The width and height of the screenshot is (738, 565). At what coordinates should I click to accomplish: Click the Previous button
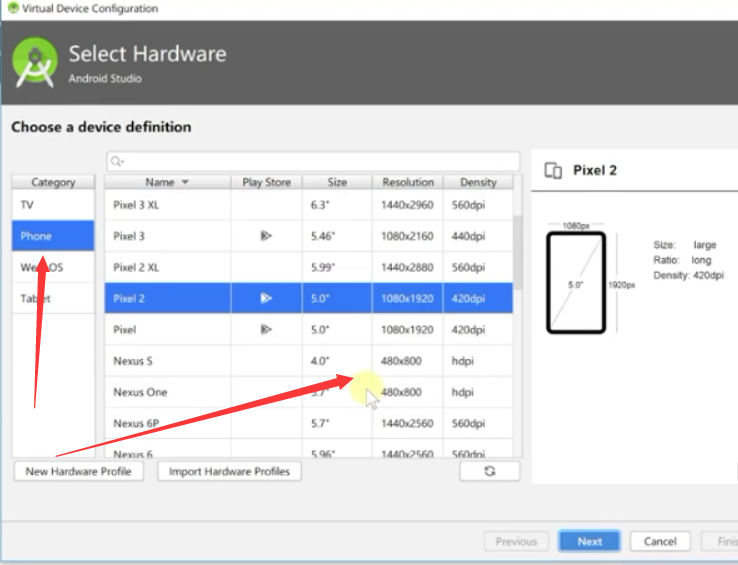click(x=516, y=541)
